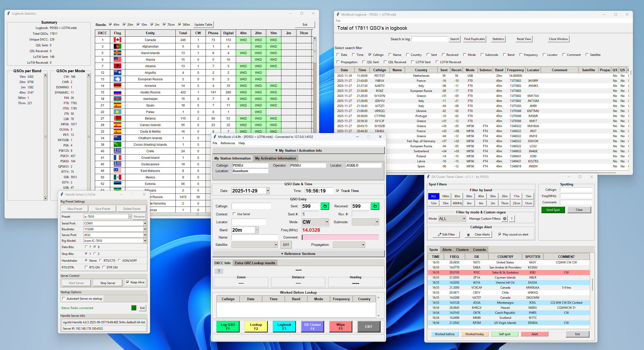Click the green reset button beside Sent 599
The height and width of the screenshot is (350, 644).
click(x=325, y=206)
